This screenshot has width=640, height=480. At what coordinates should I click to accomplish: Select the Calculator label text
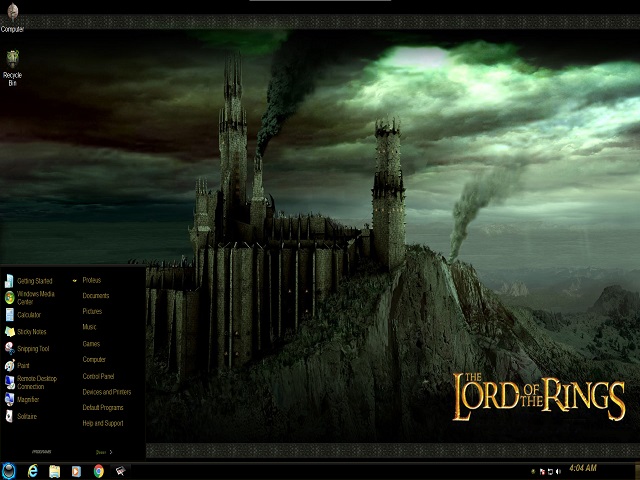29,315
